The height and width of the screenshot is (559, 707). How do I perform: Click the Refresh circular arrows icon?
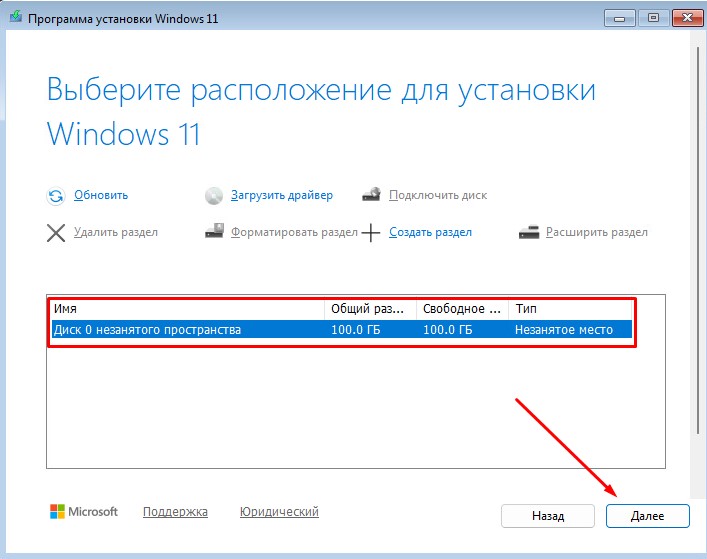[56, 196]
